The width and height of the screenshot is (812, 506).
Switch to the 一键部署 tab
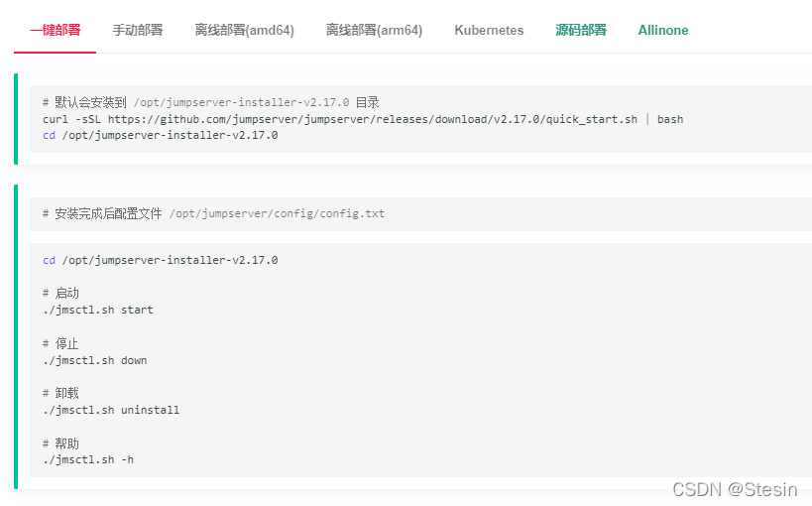tap(56, 30)
